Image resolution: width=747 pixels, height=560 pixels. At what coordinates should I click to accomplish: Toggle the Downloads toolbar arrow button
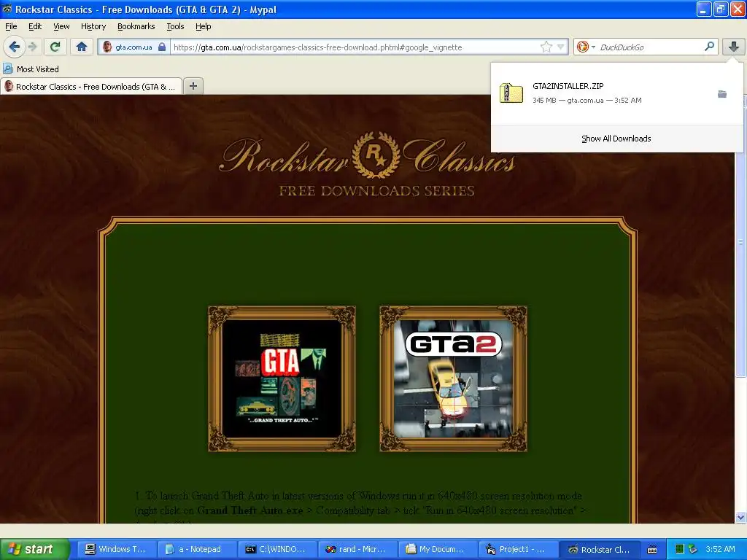(x=734, y=47)
